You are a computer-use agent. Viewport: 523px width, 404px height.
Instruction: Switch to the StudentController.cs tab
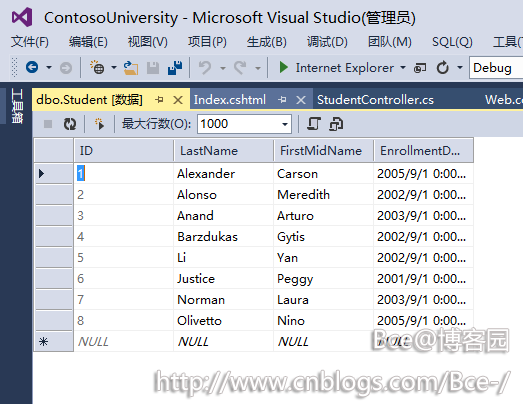tap(375, 100)
